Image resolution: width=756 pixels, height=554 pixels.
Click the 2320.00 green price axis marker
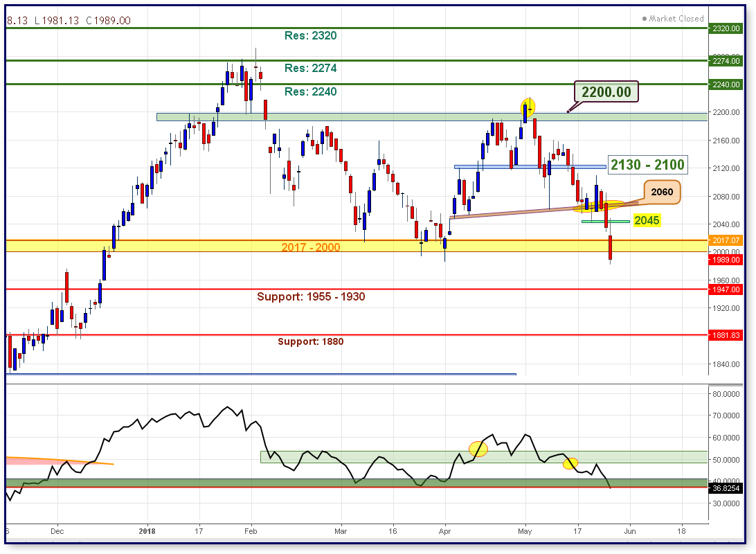(x=724, y=30)
